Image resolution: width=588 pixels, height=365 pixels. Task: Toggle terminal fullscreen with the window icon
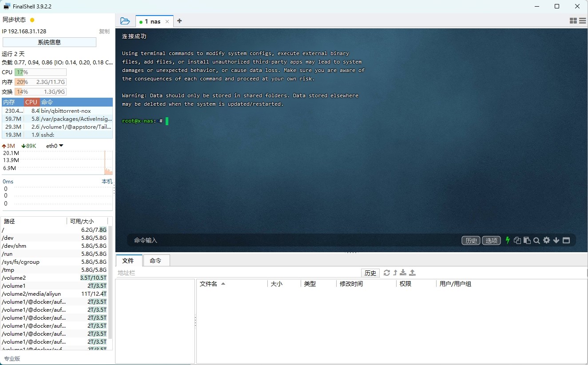[566, 240]
